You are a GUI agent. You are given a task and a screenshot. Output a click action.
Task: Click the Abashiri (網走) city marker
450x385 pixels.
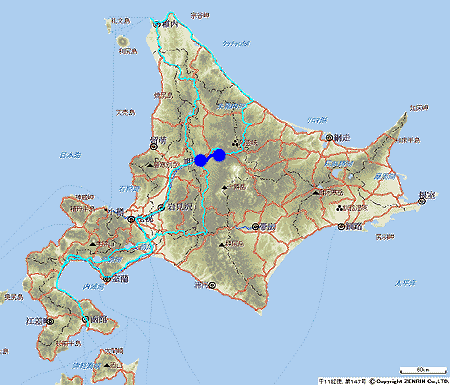coord(329,137)
